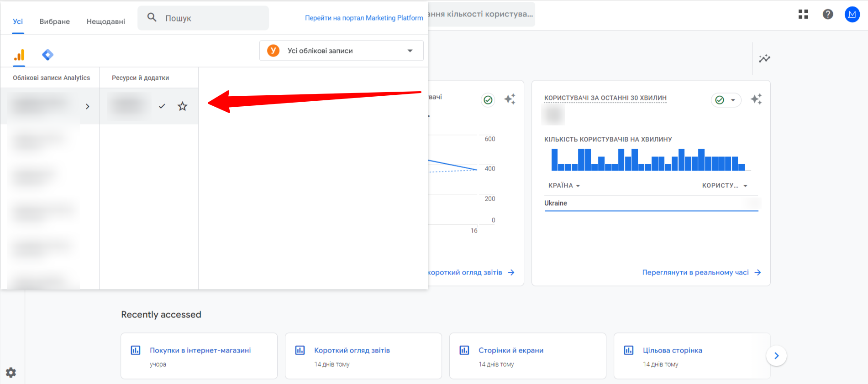Open the короткий огляд звітів link
868x384 pixels.
click(471, 272)
